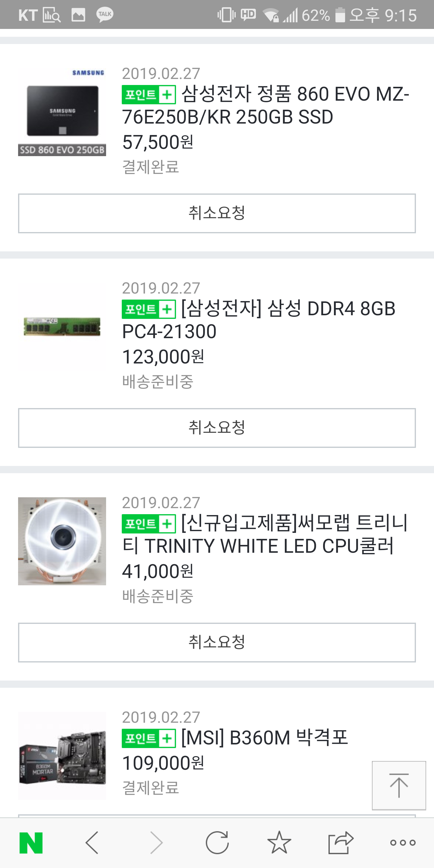Tap the MSI B360M Mortar motherboard thumbnail
The height and width of the screenshot is (868, 434).
click(x=62, y=756)
